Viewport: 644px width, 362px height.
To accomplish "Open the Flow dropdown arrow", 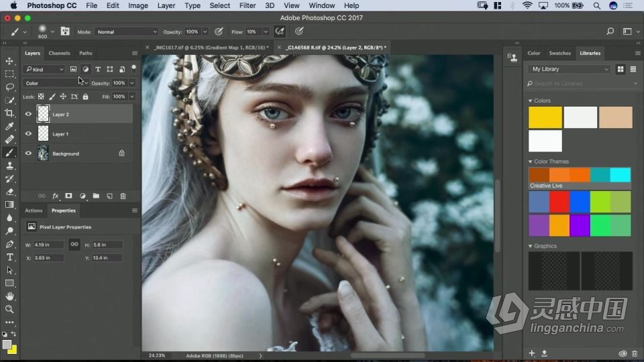I will pos(266,32).
